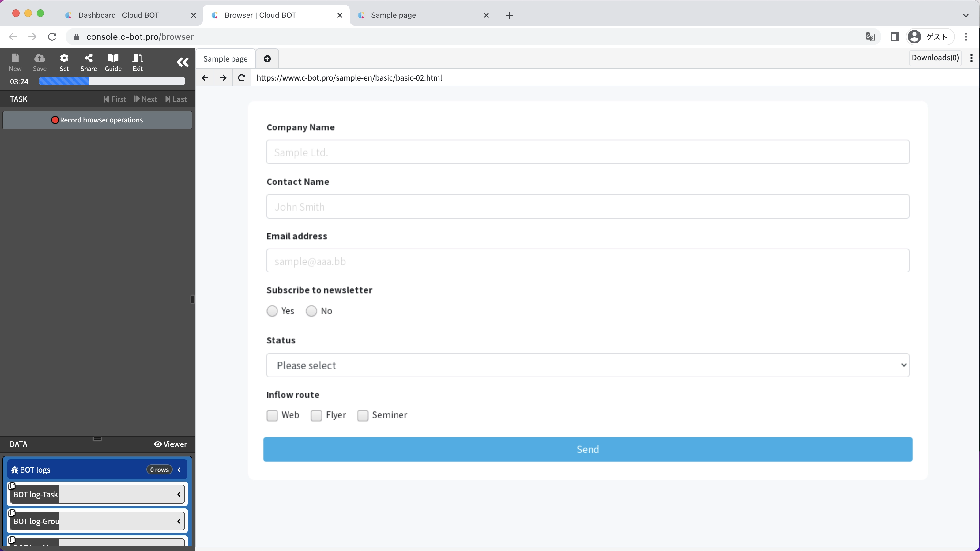This screenshot has width=980, height=551.
Task: Click the Exit door icon
Action: 138,62
